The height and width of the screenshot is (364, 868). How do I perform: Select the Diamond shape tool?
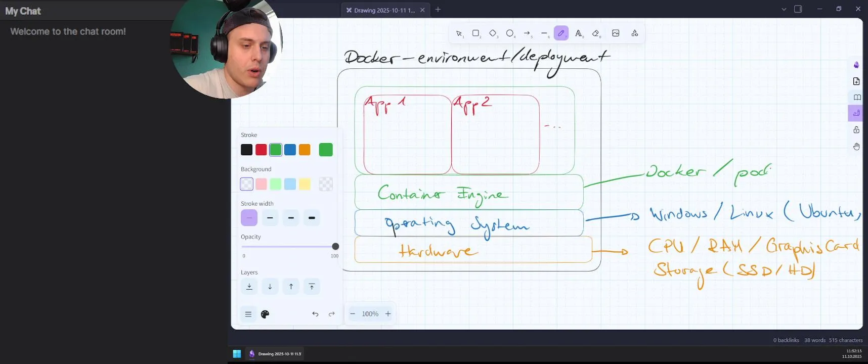(x=493, y=33)
